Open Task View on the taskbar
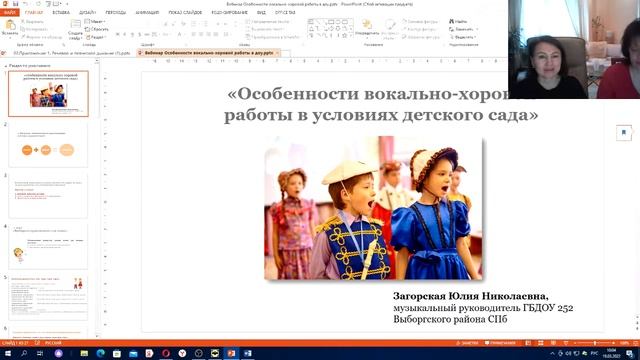 pos(40,353)
